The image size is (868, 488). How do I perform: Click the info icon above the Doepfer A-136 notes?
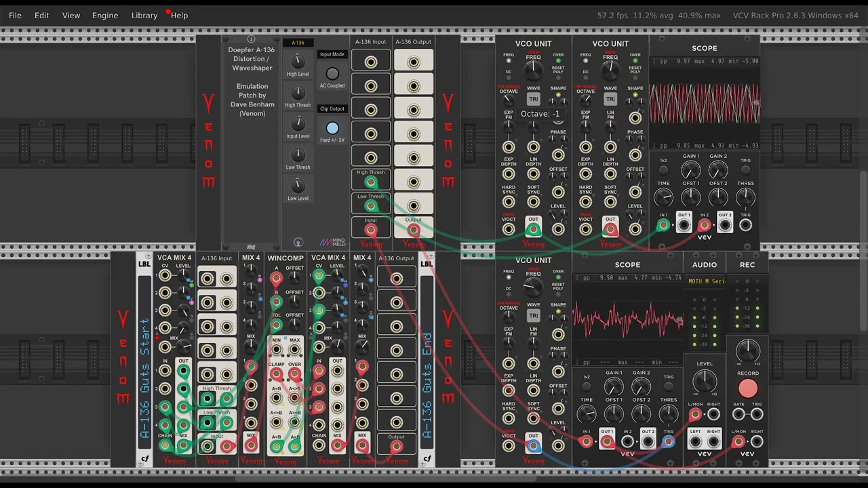point(251,39)
